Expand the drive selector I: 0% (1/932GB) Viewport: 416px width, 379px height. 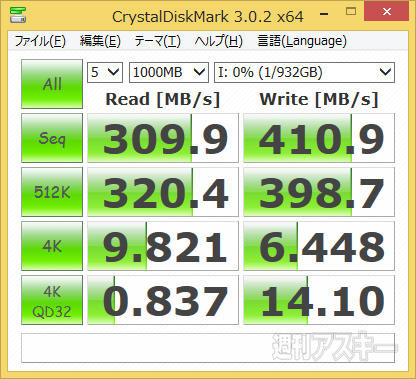pyautogui.click(x=304, y=72)
